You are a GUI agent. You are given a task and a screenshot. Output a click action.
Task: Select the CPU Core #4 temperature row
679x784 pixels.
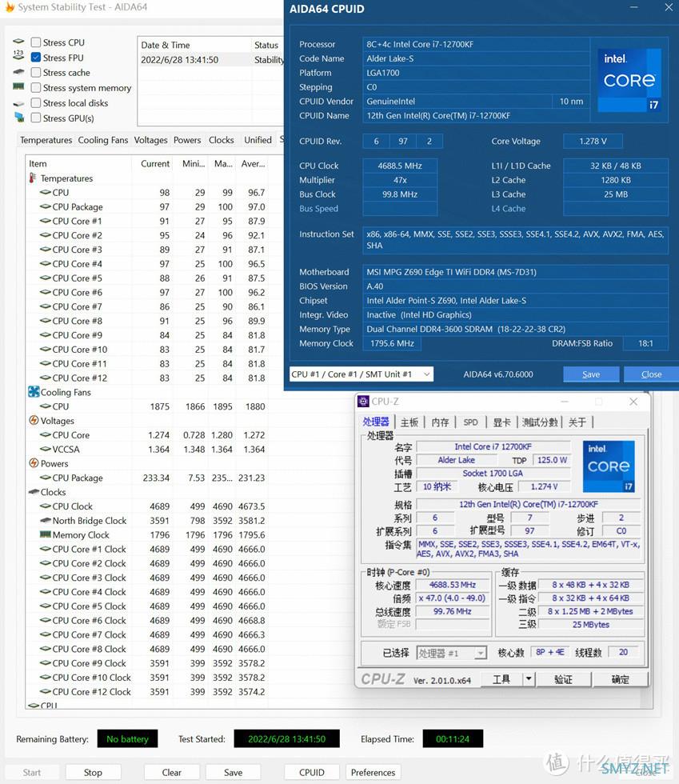[x=147, y=263]
